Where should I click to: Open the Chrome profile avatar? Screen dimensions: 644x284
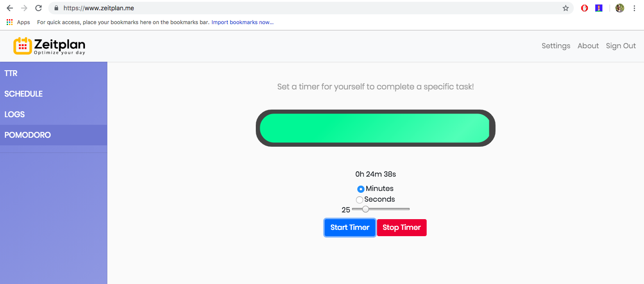(x=620, y=8)
